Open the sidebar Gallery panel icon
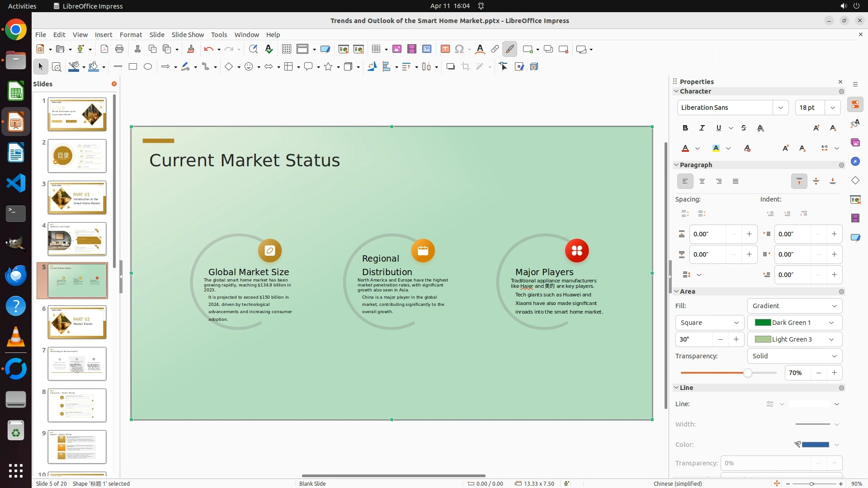868x488 pixels. 855,143
